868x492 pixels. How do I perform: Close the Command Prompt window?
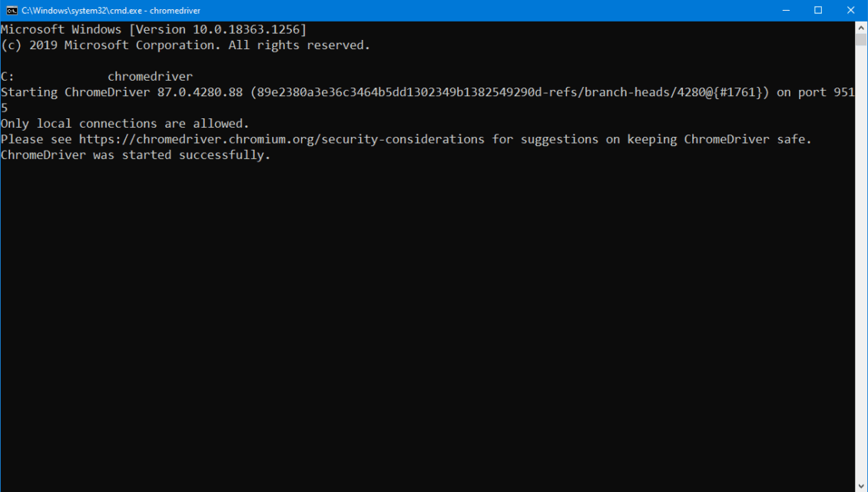[850, 10]
